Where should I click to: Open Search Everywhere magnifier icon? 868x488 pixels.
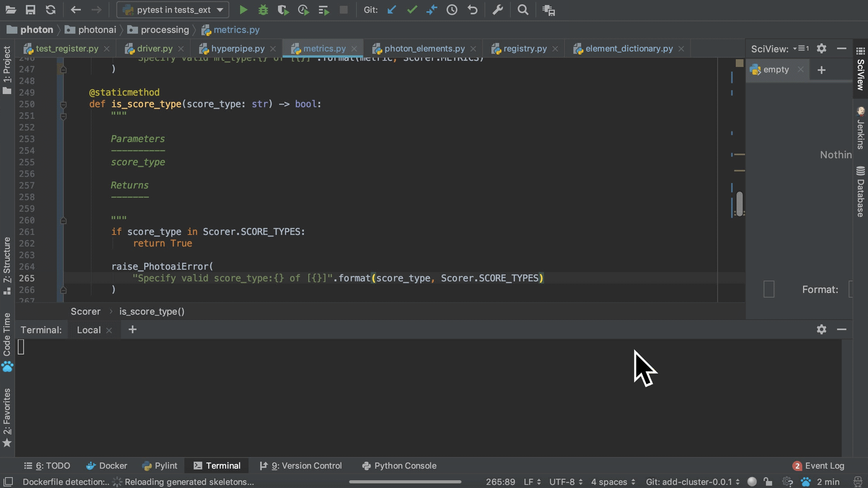[523, 10]
